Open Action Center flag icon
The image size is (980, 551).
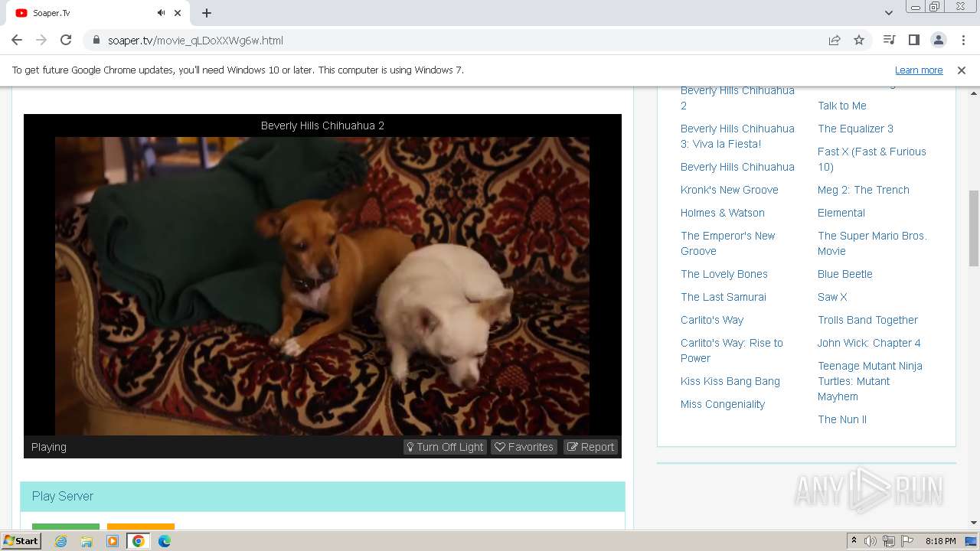907,541
